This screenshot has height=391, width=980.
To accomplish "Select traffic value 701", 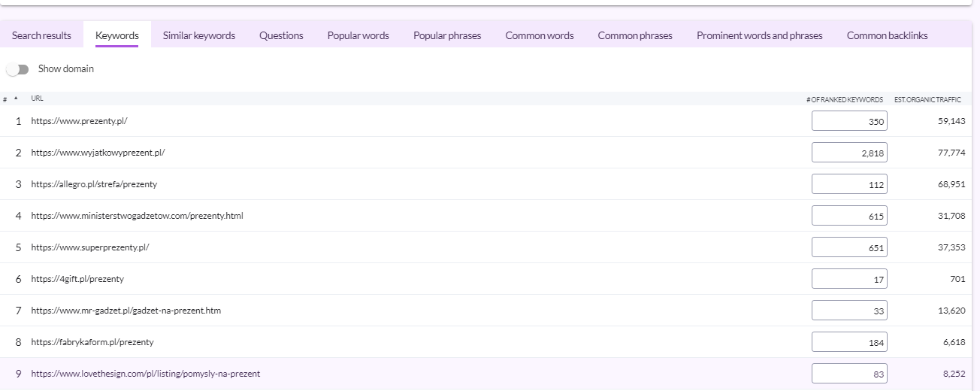I will 957,279.
